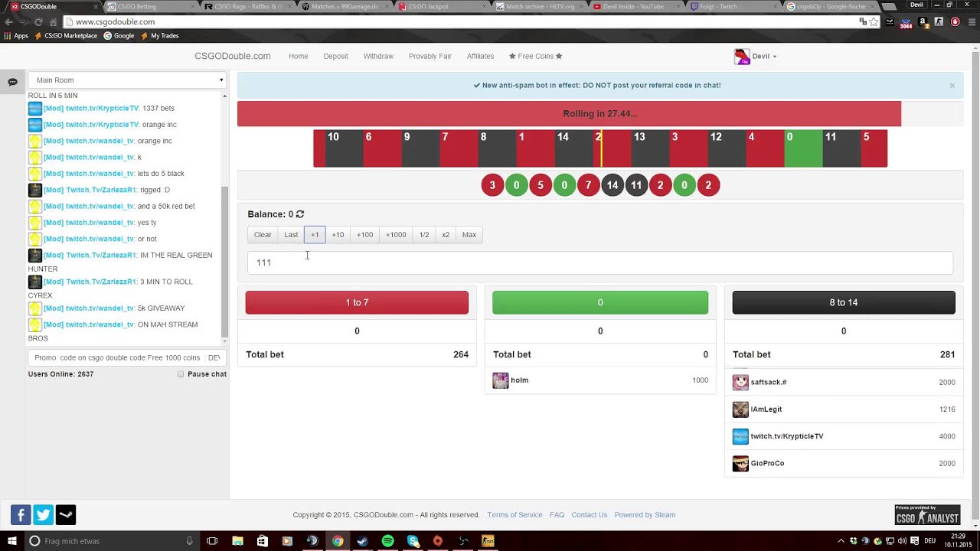Click twitch.tv/KrypticleTV avatar in black bets
This screenshot has width=980, height=551.
click(740, 436)
